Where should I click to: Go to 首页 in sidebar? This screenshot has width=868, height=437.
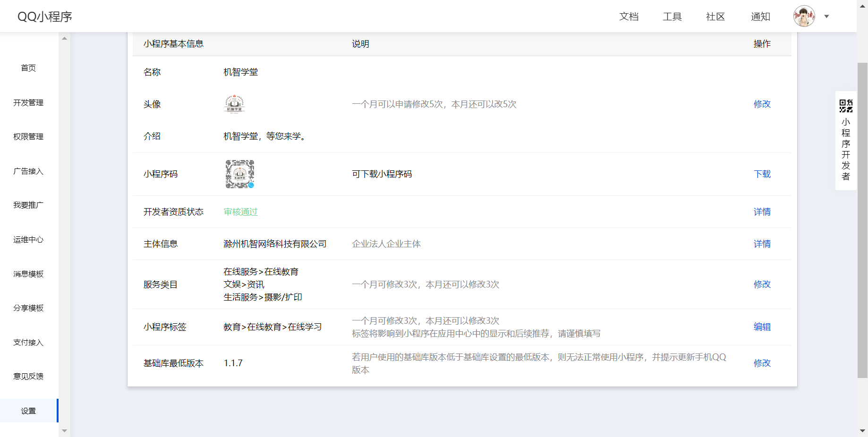point(28,68)
